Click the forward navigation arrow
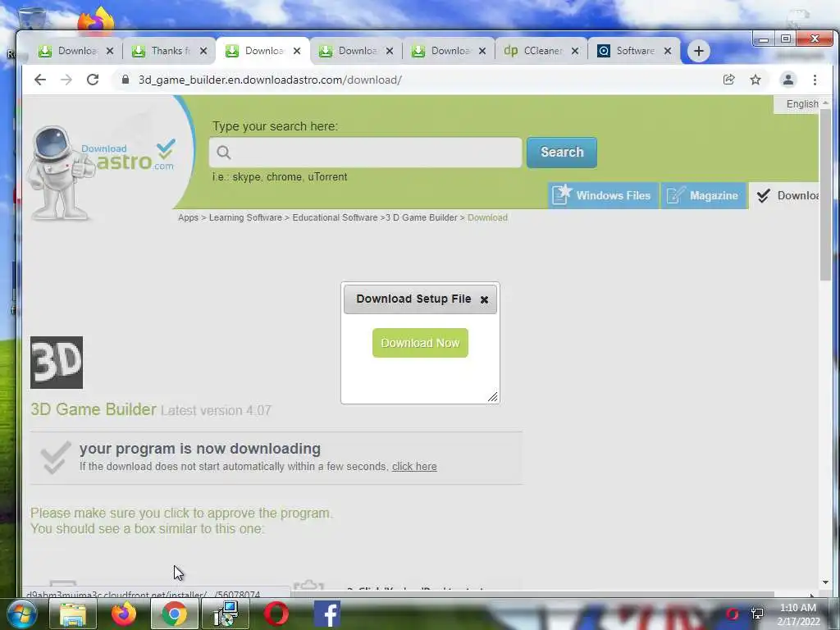The image size is (840, 630). pos(66,80)
